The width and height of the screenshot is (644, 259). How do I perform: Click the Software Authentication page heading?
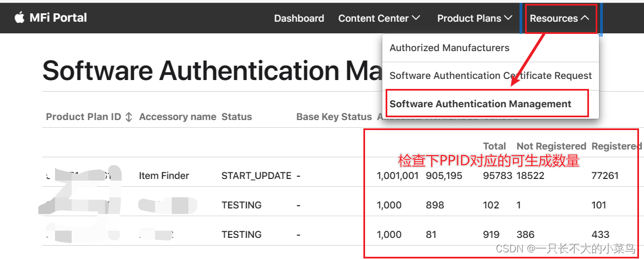[x=212, y=70]
